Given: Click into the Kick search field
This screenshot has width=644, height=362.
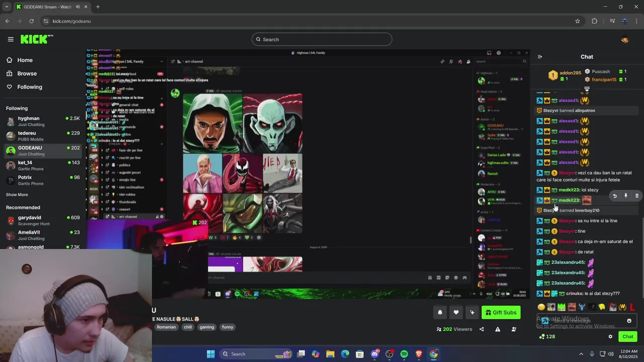Looking at the screenshot, I should 322,39.
